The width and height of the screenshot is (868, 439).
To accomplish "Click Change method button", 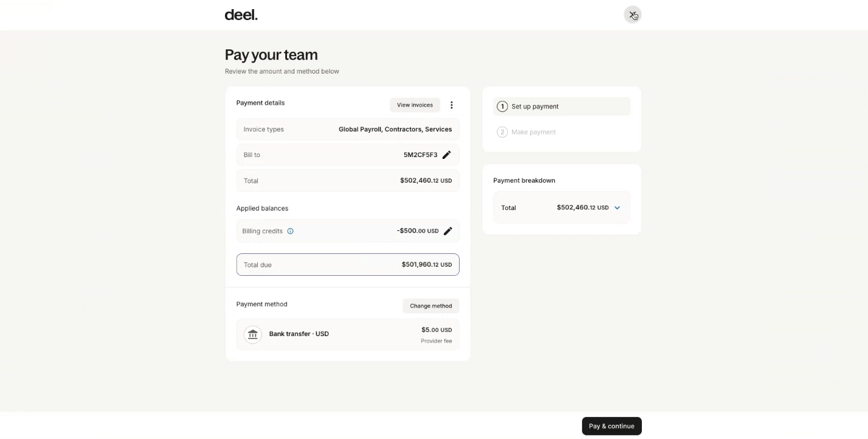I will click(x=431, y=306).
